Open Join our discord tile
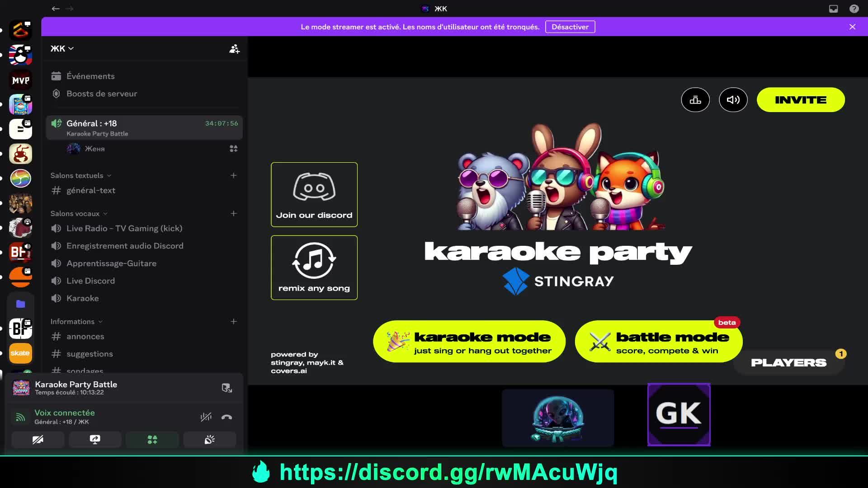This screenshot has width=868, height=488. coord(314,194)
